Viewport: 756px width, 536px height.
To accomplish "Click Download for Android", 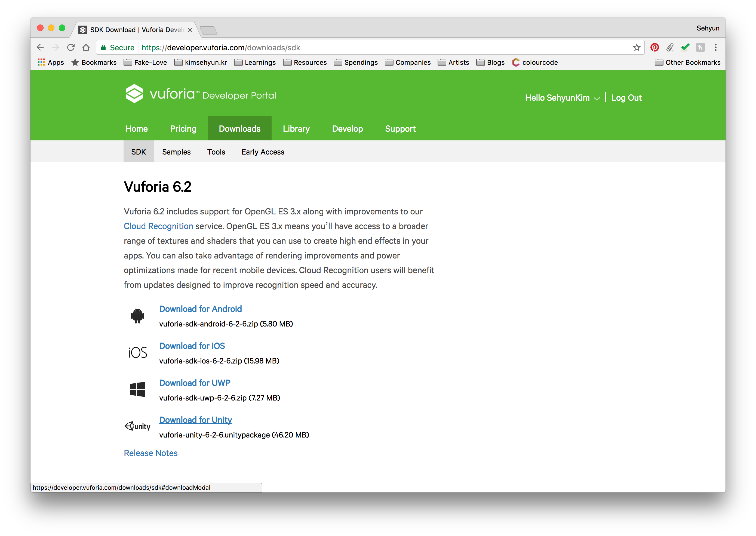I will tap(200, 309).
